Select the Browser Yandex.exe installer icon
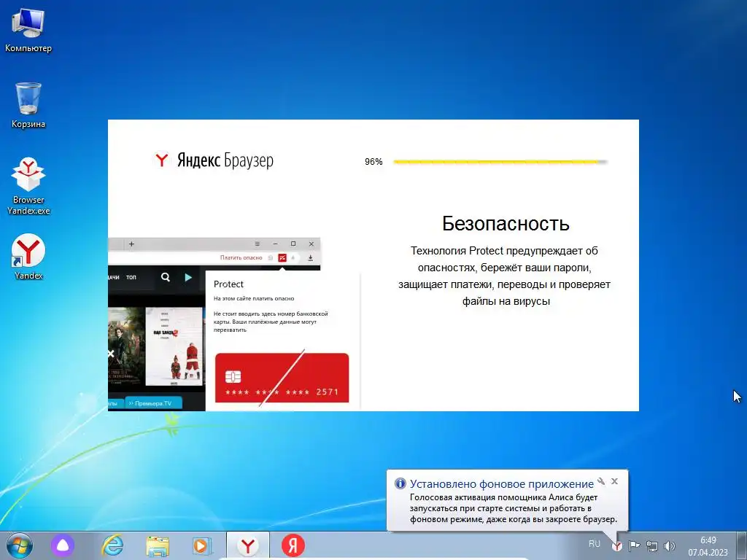The image size is (747, 560). coord(28,186)
